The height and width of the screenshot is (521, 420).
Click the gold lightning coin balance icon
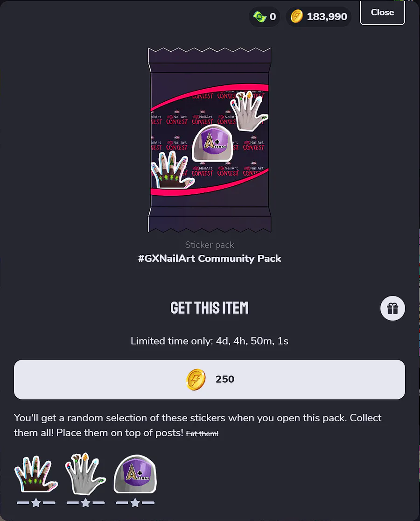pyautogui.click(x=297, y=16)
